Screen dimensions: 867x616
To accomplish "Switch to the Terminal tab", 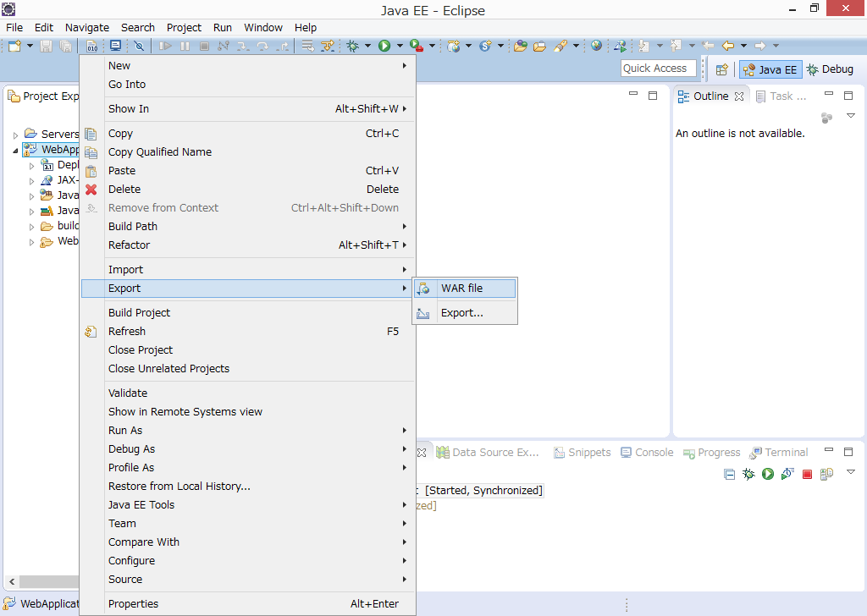I will (779, 453).
